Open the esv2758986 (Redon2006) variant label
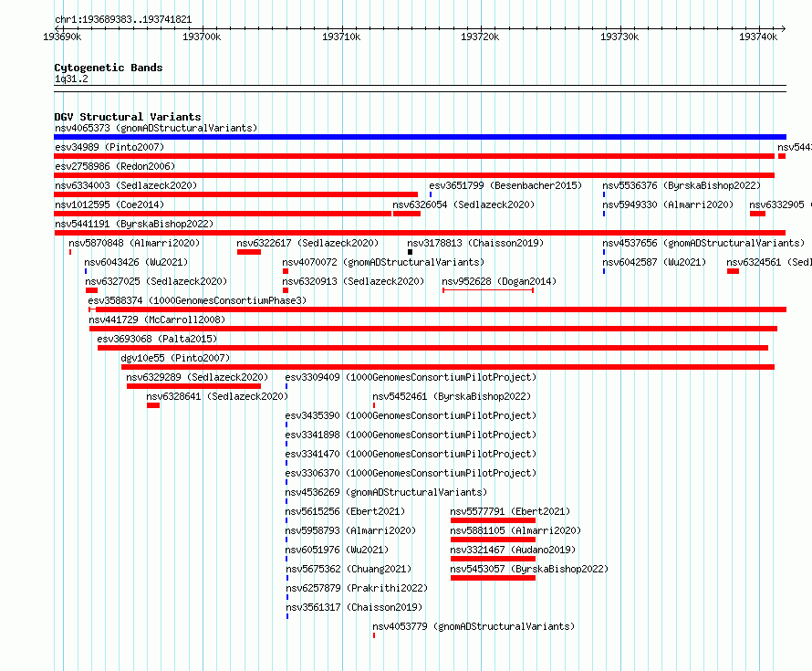This screenshot has width=812, height=671. [115, 166]
